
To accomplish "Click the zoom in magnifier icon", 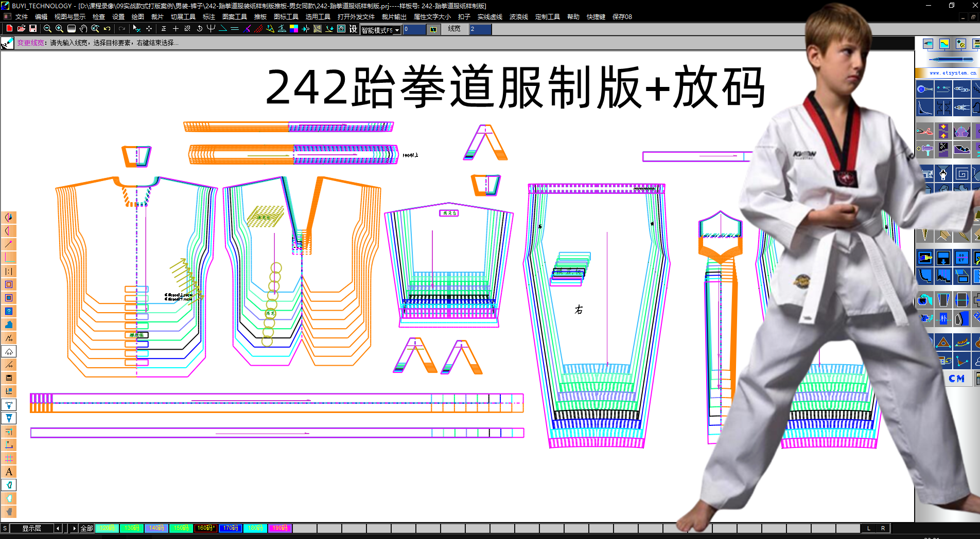I will coord(59,29).
